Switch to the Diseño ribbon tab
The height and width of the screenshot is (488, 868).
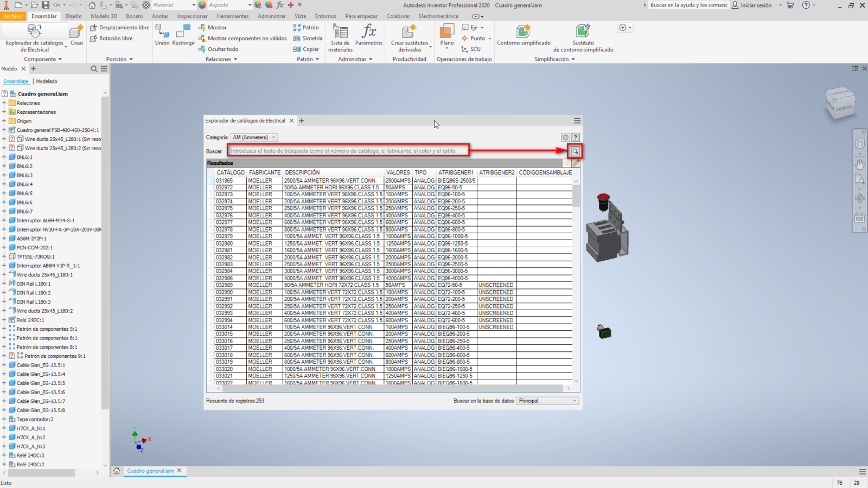point(74,16)
